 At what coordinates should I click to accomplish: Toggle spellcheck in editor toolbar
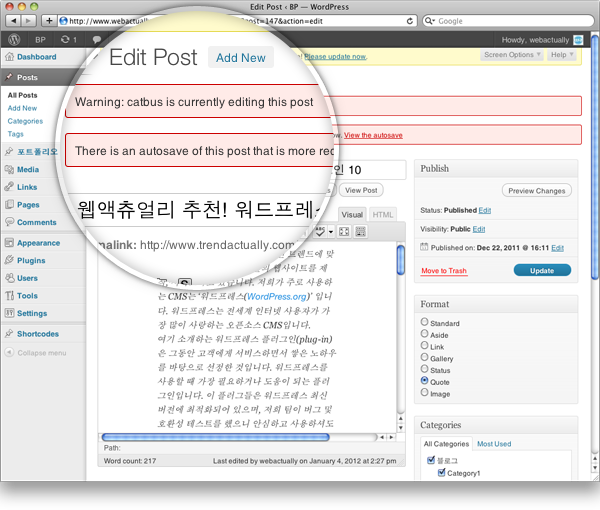pos(320,231)
